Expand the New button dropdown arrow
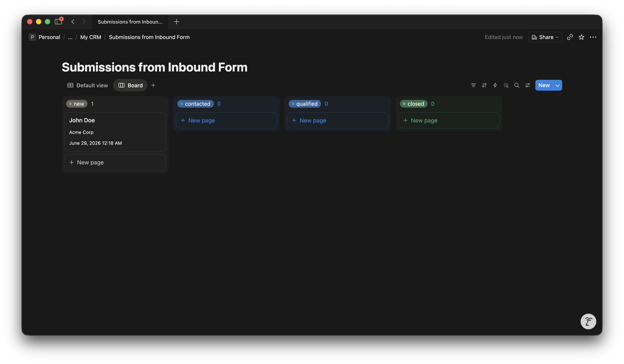Image resolution: width=624 pixels, height=364 pixels. click(557, 85)
